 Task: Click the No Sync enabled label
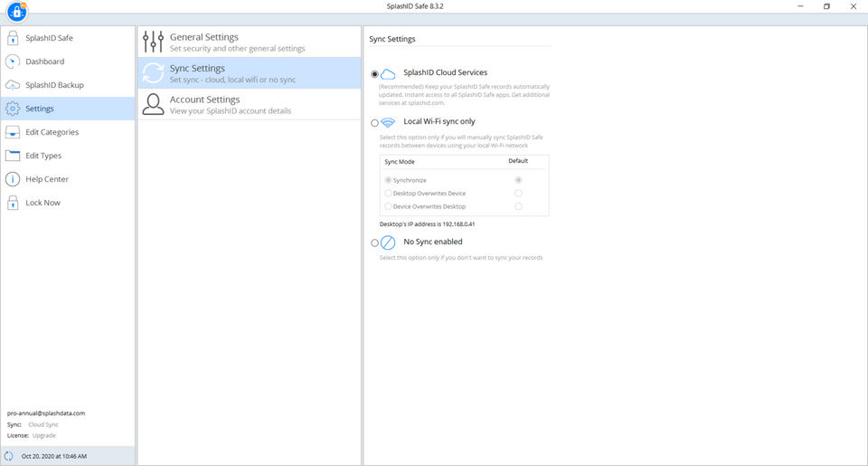click(x=433, y=242)
